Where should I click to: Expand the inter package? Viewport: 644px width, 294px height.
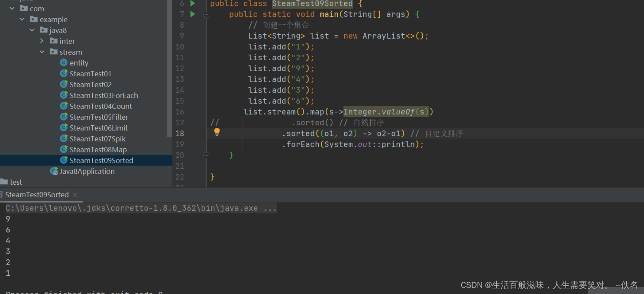pyautogui.click(x=42, y=41)
